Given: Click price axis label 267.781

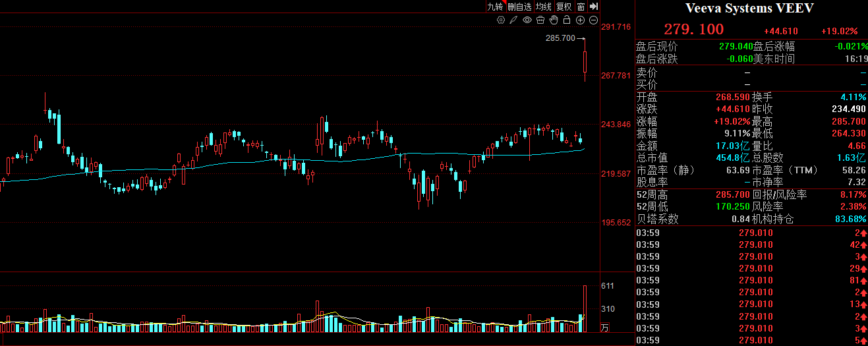Looking at the screenshot, I should point(616,76).
